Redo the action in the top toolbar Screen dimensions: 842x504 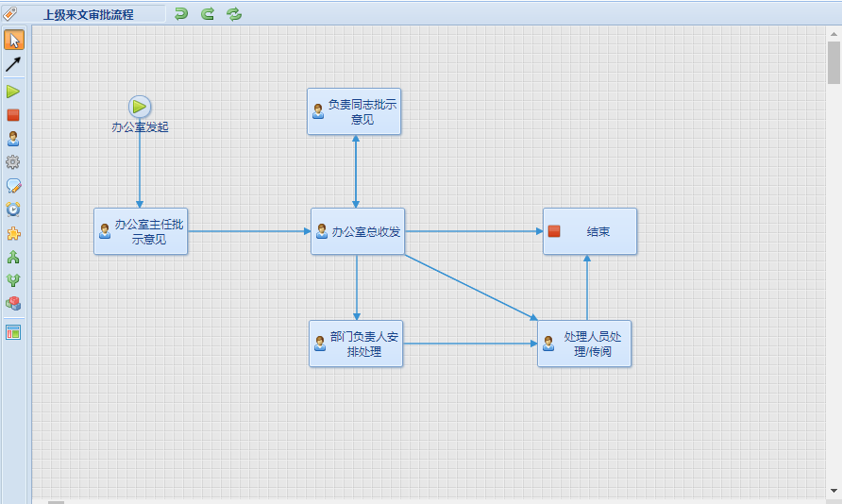pyautogui.click(x=208, y=13)
